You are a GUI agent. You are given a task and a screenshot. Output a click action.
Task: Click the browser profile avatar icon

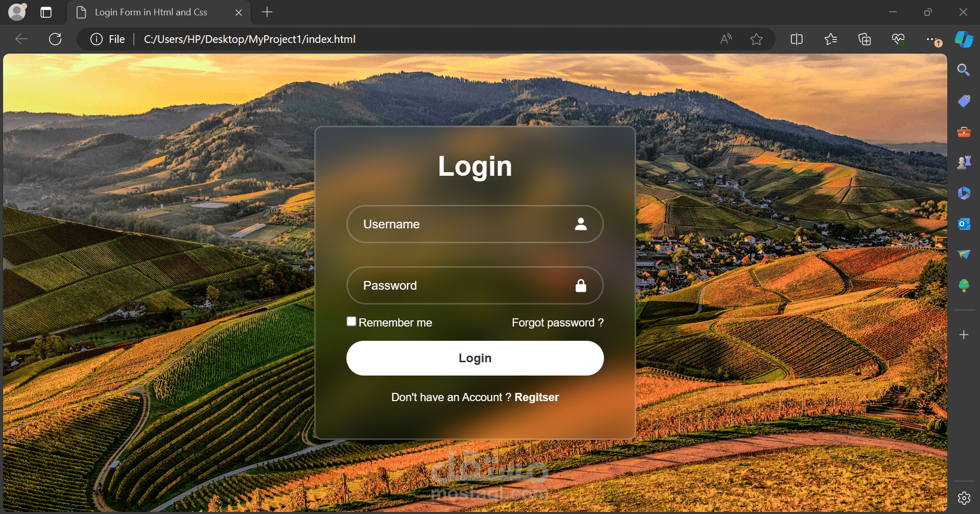[x=17, y=12]
